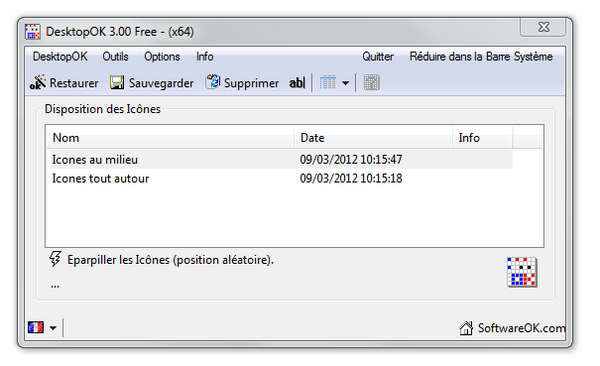Click the date 09/03/2012 10:15:18

click(351, 178)
